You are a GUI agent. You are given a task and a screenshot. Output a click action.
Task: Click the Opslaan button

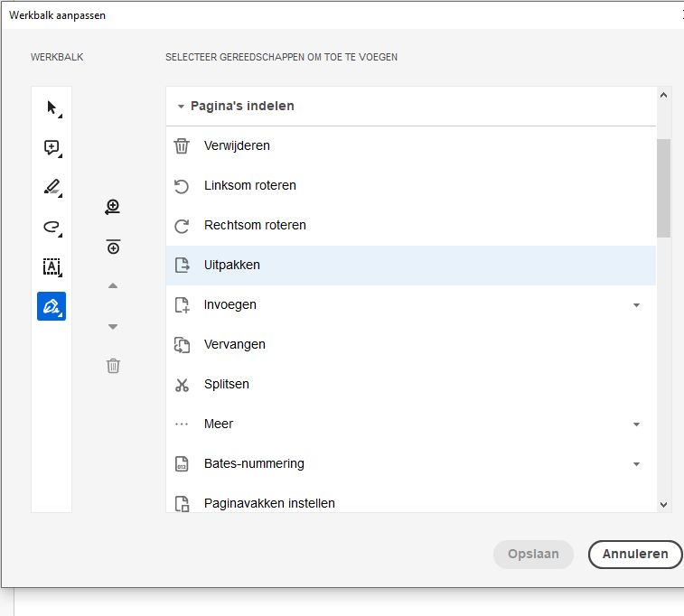(x=533, y=555)
